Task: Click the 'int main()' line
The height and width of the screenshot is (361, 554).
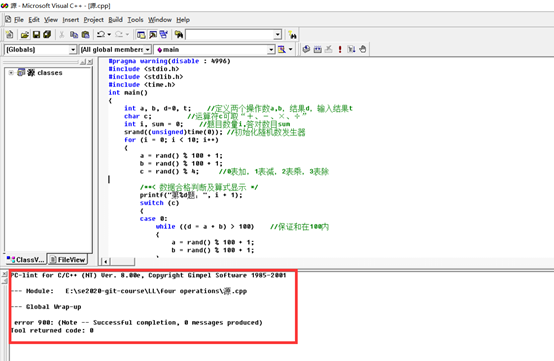Action: (x=128, y=93)
